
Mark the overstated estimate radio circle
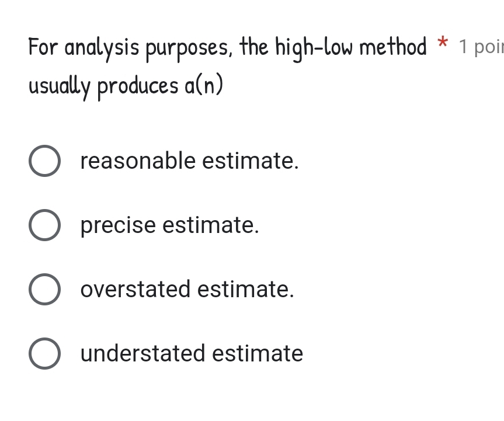44,290
